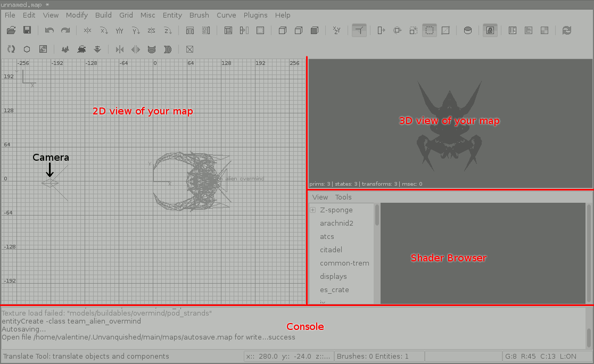The width and height of the screenshot is (594, 364).
Task: Rotate selection around the y-axis
Action: (135, 31)
